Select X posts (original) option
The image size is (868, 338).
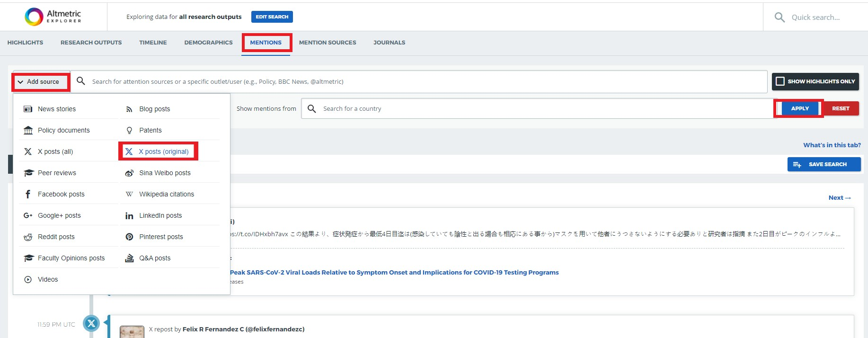[x=163, y=151]
